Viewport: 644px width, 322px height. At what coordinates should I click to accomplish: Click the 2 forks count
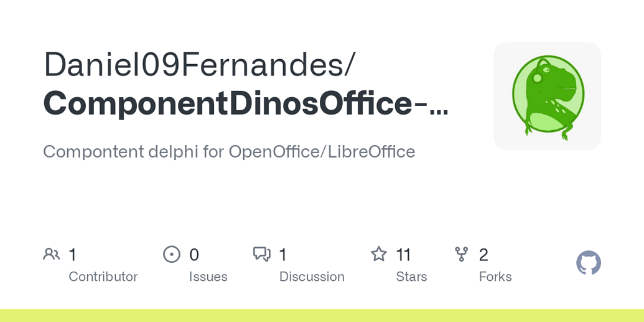point(483,255)
